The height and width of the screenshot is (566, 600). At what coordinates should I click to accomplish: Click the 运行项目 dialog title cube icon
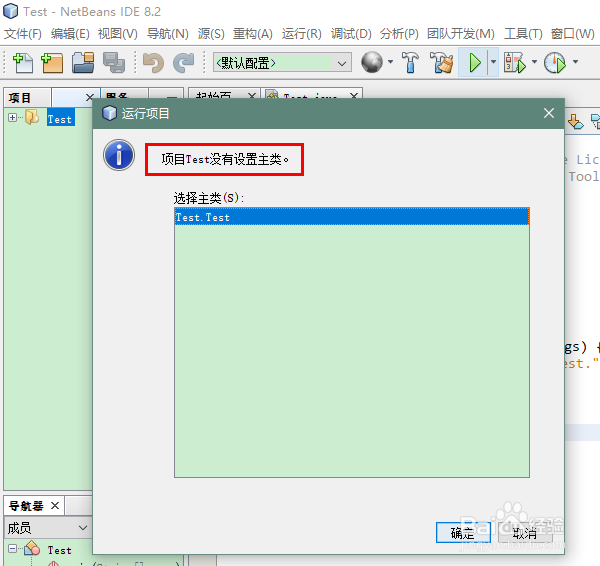[109, 113]
